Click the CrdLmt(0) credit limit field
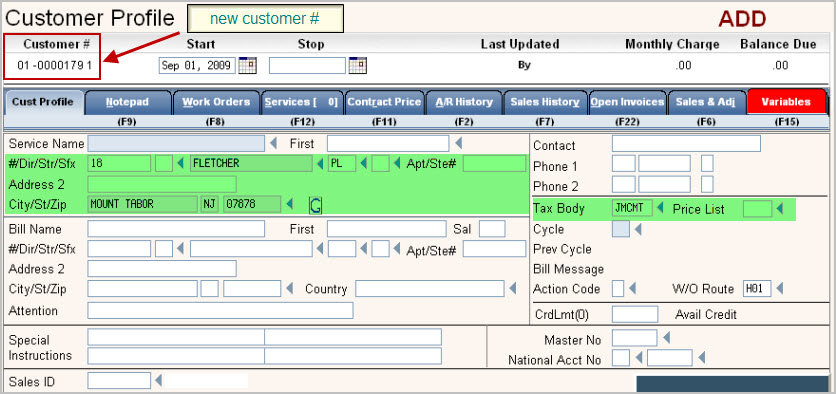The image size is (836, 394). click(635, 314)
